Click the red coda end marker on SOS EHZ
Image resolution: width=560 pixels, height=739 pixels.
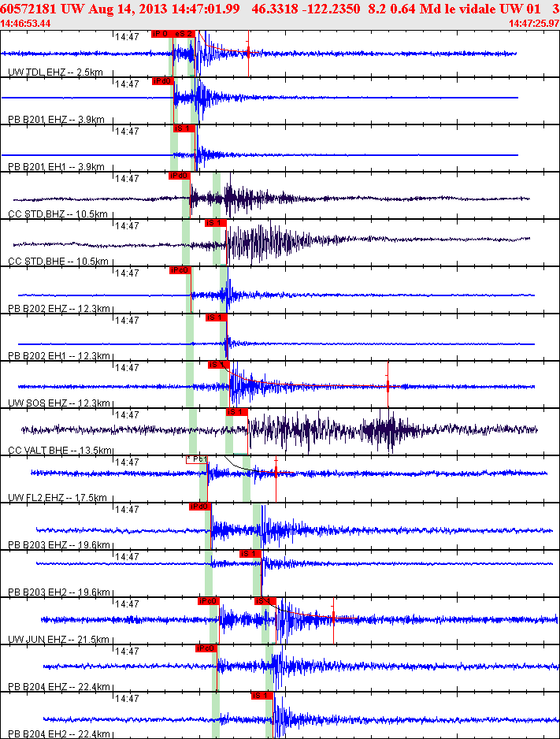point(388,387)
